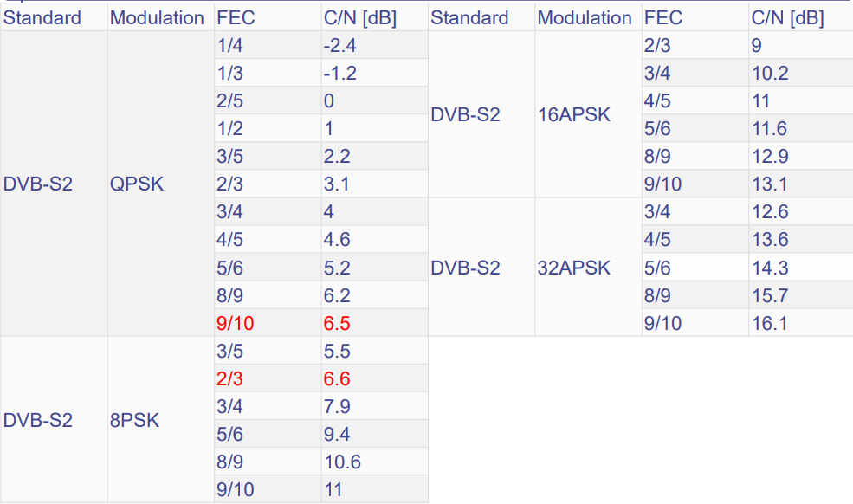Select the 13.1 C/N cell
This screenshot has width=853, height=504.
pos(769,184)
